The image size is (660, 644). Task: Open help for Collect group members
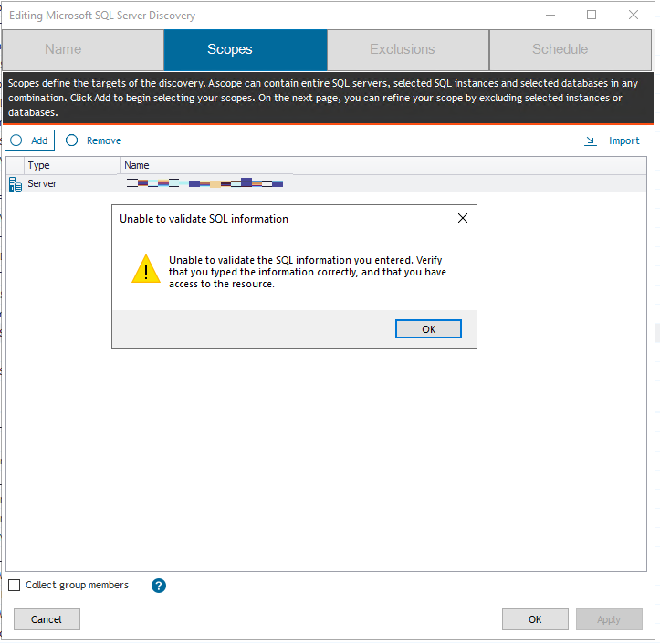159,586
